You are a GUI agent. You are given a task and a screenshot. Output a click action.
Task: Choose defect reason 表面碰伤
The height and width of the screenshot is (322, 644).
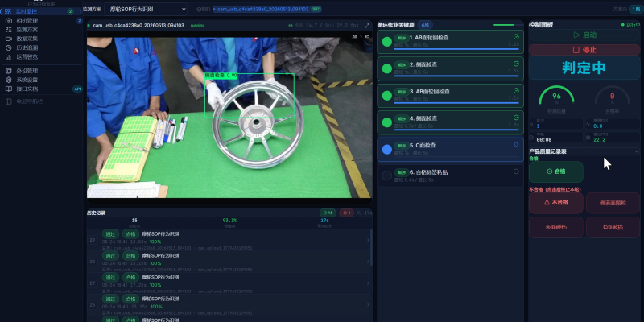[556, 227]
